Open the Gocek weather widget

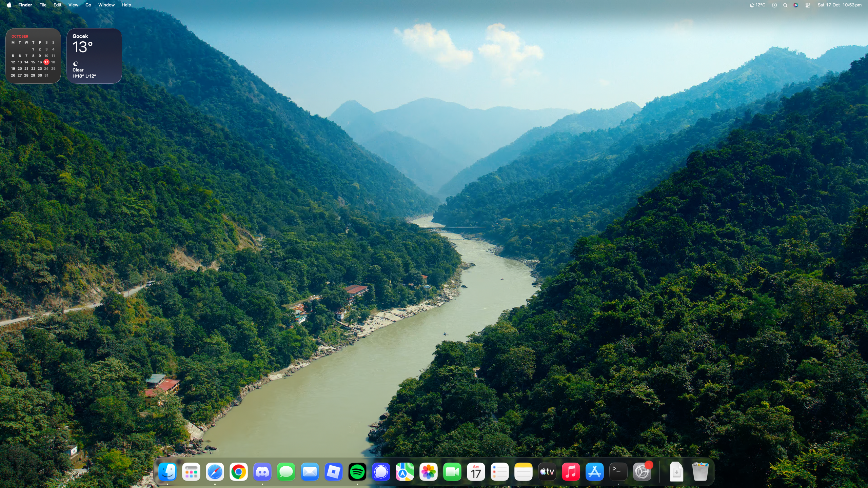click(x=94, y=56)
